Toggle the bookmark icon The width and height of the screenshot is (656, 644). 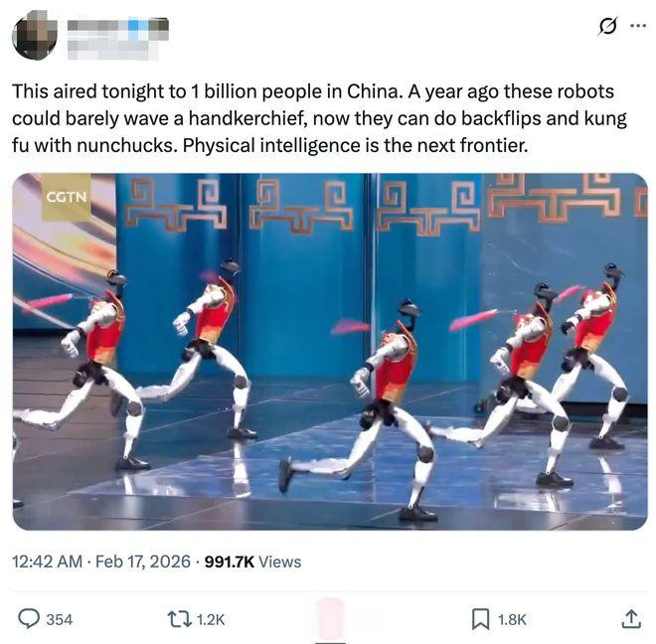click(481, 619)
